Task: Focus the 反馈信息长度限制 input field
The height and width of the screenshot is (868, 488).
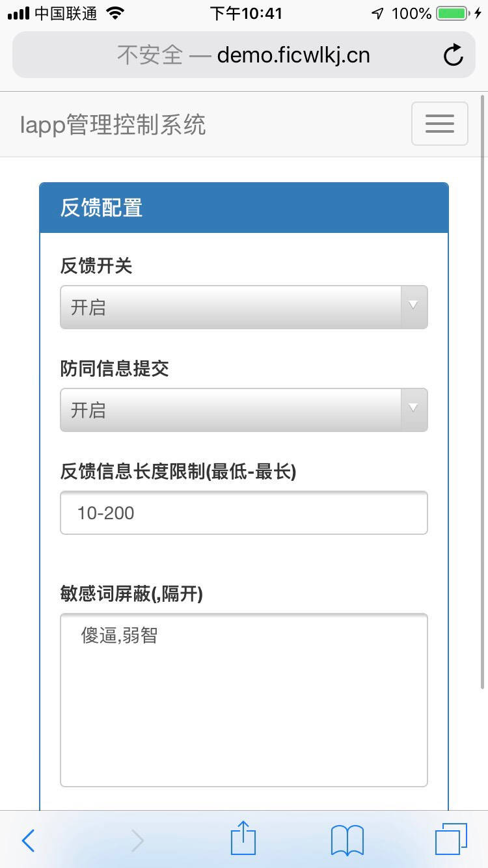Action: [x=243, y=513]
